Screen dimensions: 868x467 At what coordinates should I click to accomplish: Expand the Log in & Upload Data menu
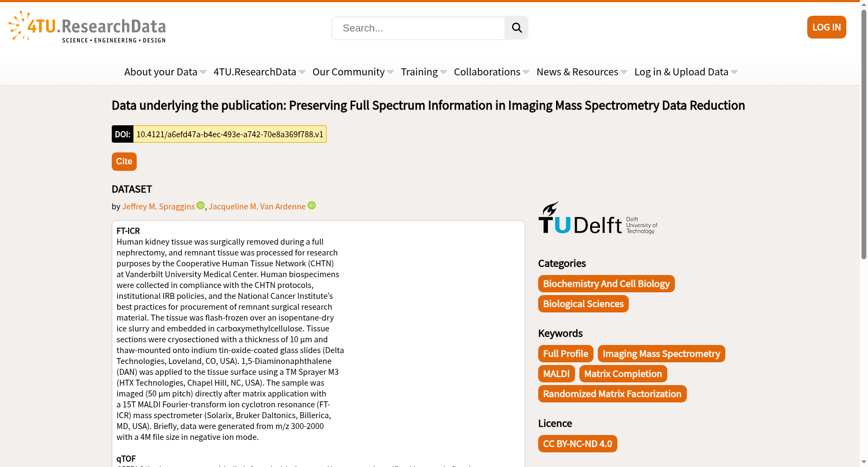pos(686,72)
